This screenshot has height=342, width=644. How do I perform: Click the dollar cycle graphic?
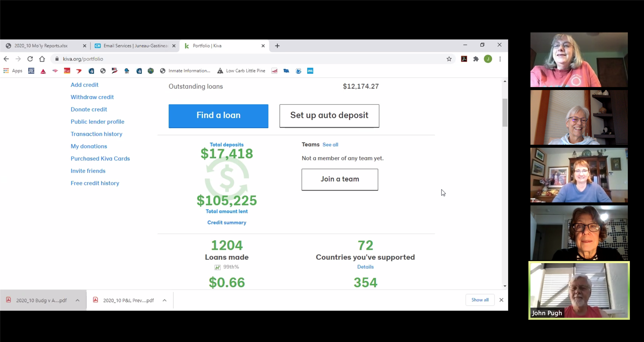click(227, 178)
